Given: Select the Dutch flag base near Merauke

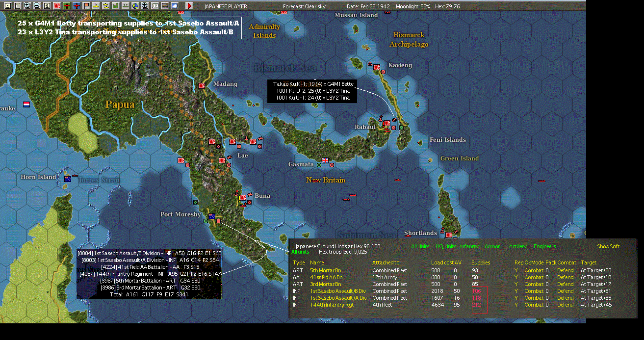Looking at the screenshot, I should [26, 104].
